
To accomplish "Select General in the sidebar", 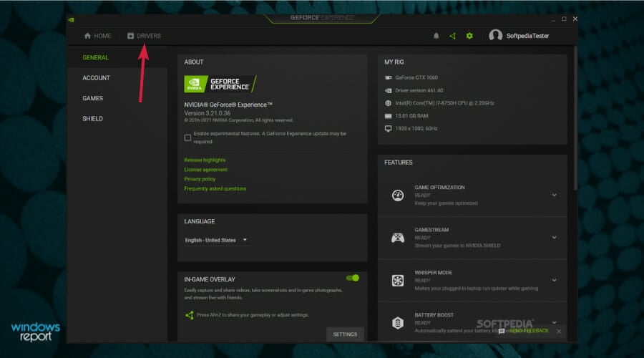I will [95, 57].
